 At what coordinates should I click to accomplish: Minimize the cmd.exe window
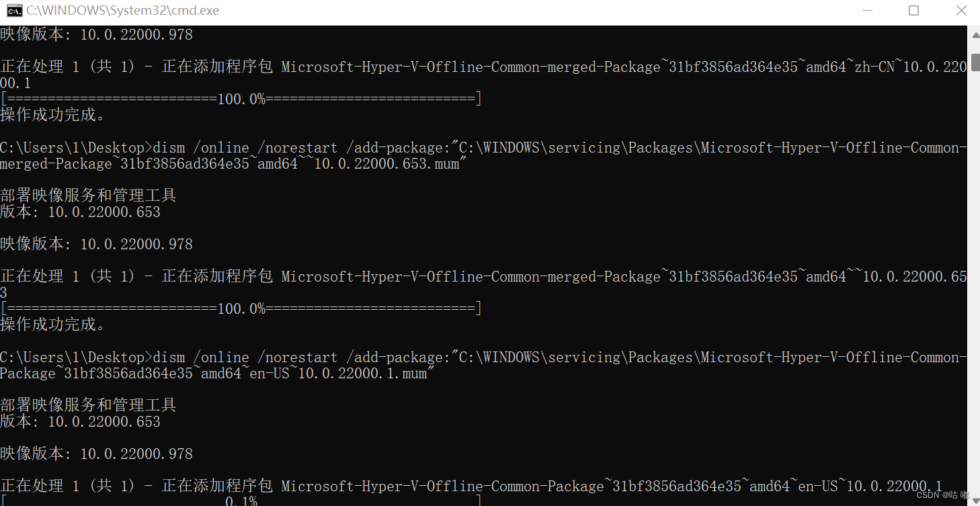pos(866,11)
